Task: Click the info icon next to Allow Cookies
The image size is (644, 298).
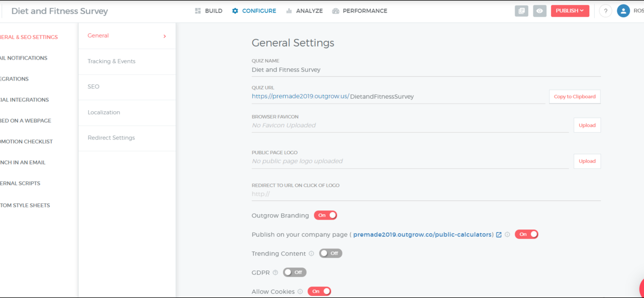Action: 300,292
